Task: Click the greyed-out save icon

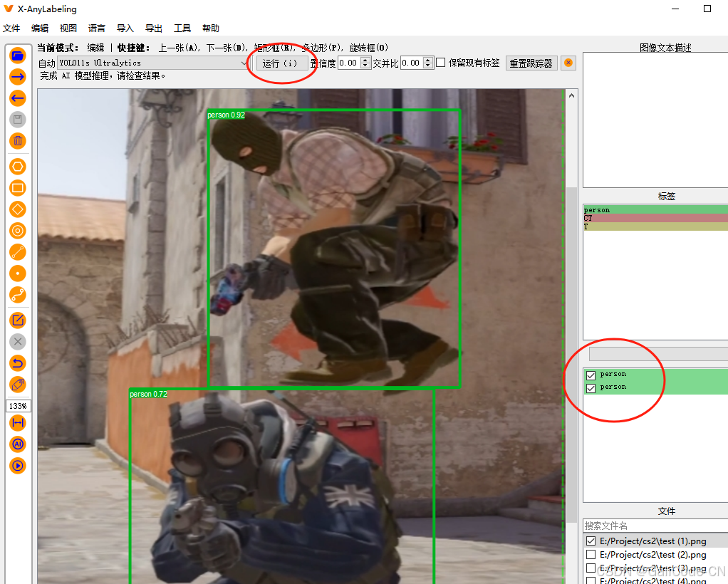Action: coord(18,120)
